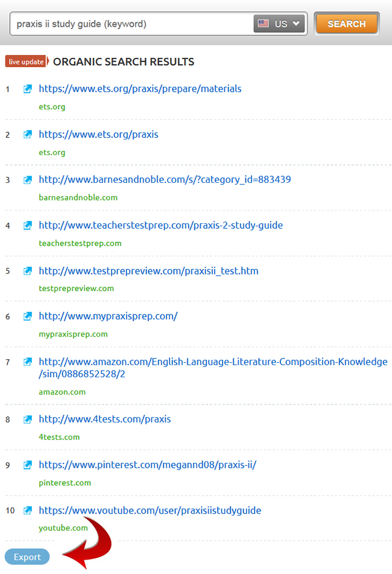
Task: Open http://www.mypraxisprep.com/ link
Action: pos(108,316)
